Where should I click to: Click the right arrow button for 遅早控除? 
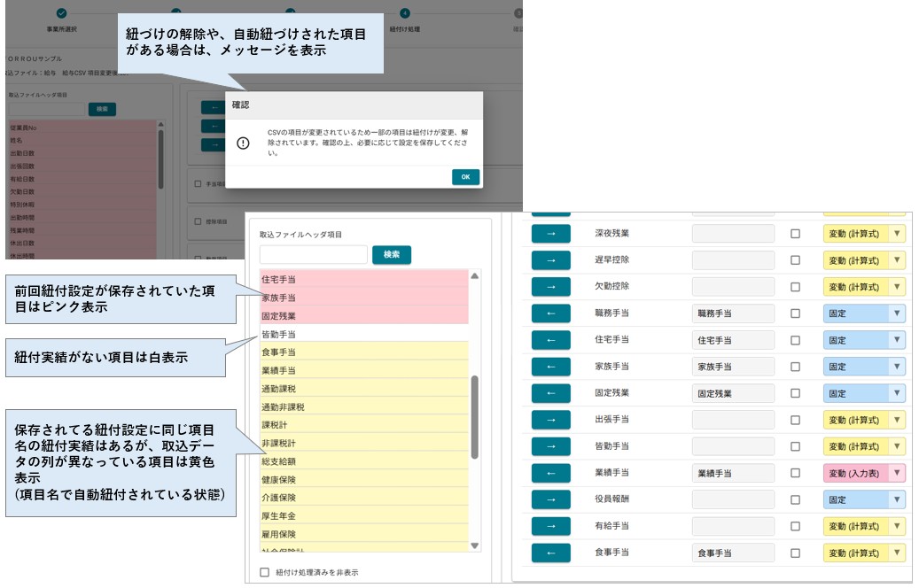(550, 260)
